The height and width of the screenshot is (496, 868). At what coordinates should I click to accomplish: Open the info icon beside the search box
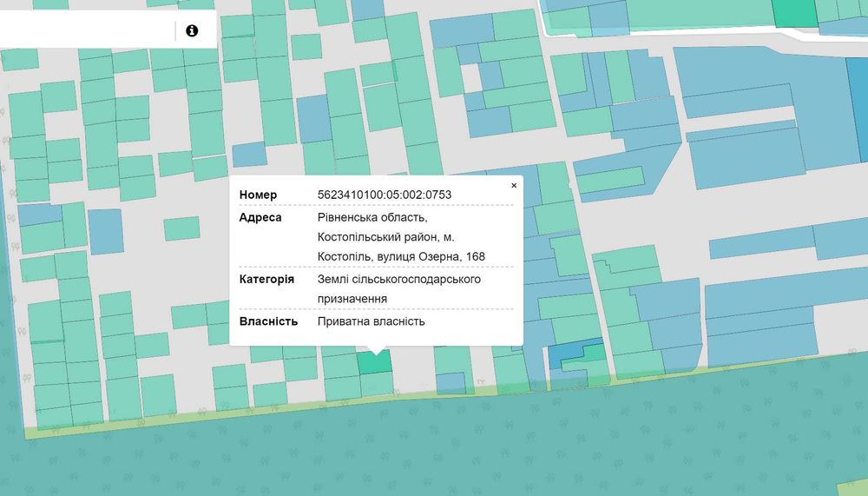tap(192, 30)
